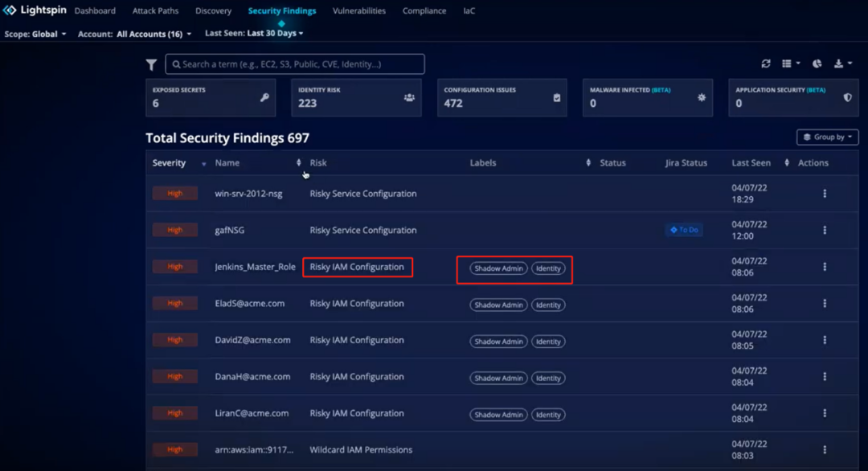Open the download export menu
The image size is (868, 471).
pyautogui.click(x=842, y=63)
